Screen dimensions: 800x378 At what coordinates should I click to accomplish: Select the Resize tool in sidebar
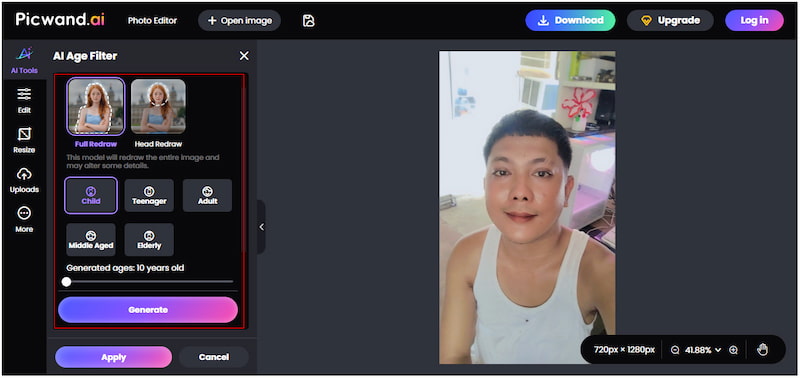click(24, 140)
